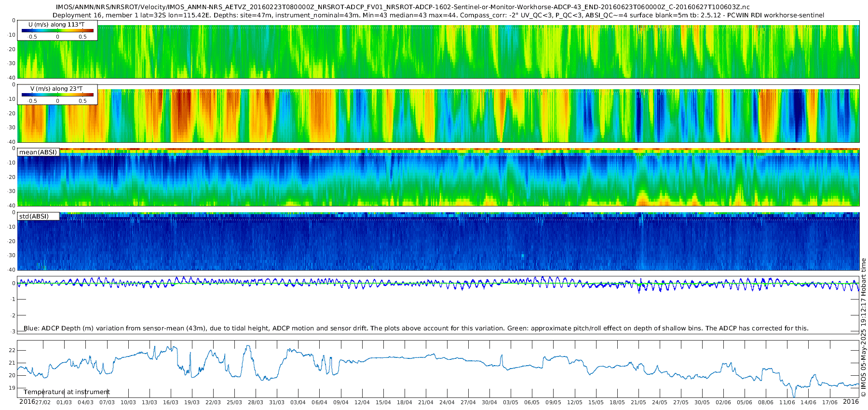868x410 pixels.
Task: Click the 22 temperature axis tick label
Action: coord(13,350)
